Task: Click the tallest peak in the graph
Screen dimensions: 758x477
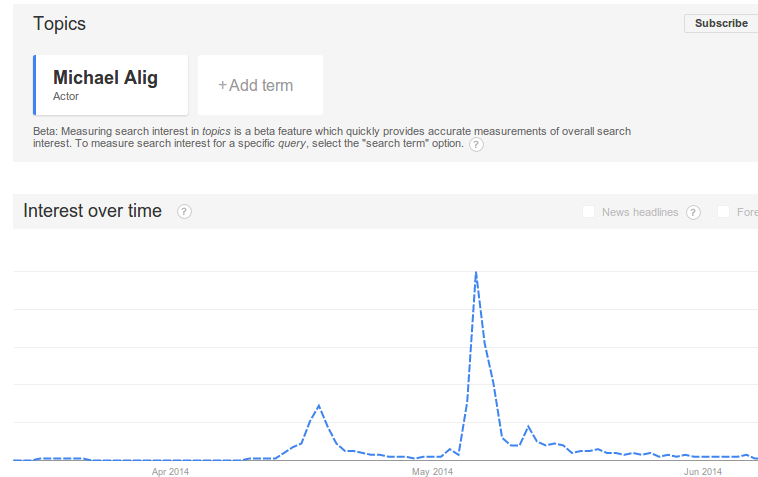Action: [476, 274]
